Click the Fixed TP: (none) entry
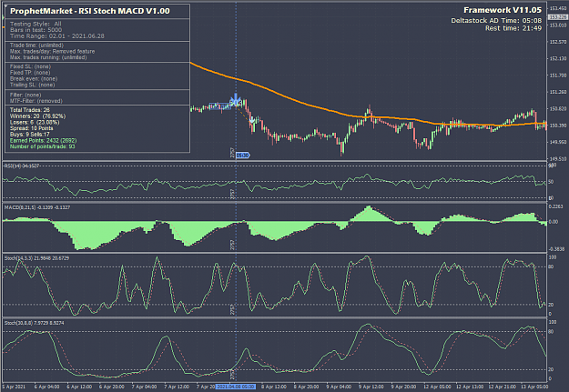Viewport: 569px width, 392px height. 30,73
